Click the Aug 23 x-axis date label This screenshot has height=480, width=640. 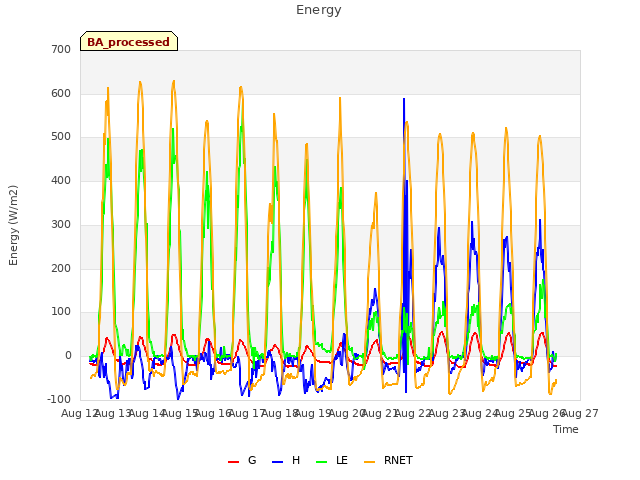tap(447, 414)
